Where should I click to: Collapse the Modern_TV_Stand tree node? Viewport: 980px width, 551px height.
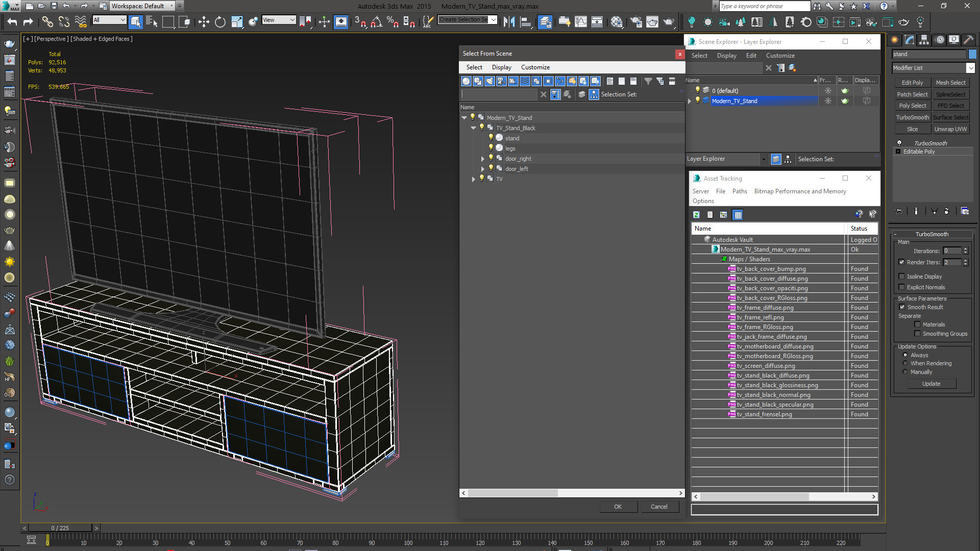464,118
